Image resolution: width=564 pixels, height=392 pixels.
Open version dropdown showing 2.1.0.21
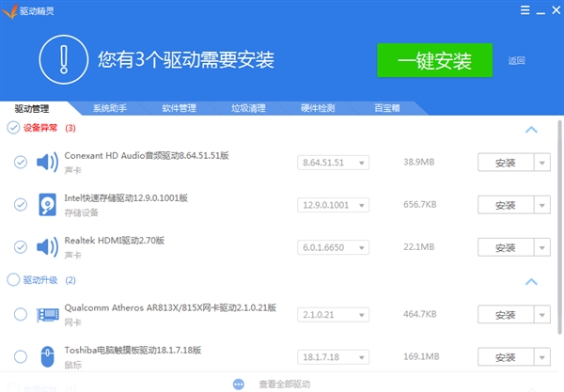333,315
